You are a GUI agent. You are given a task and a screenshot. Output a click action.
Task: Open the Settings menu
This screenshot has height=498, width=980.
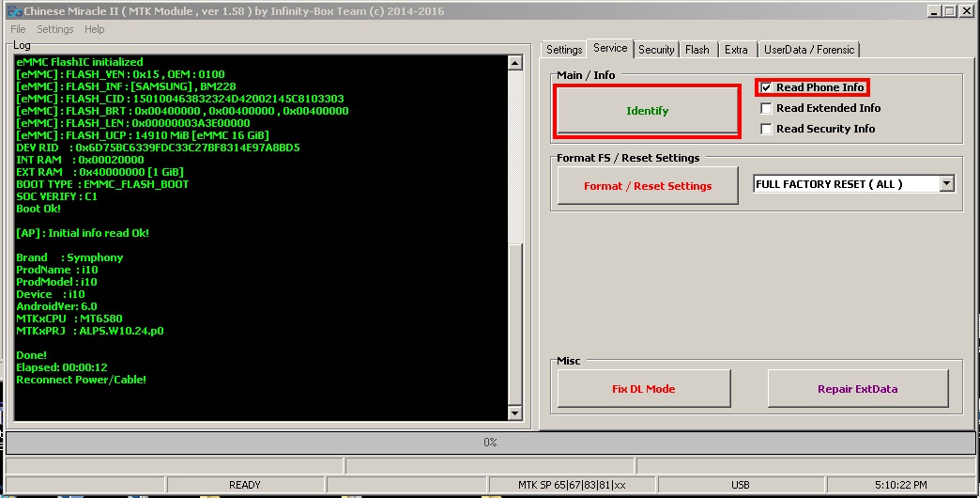tap(55, 29)
